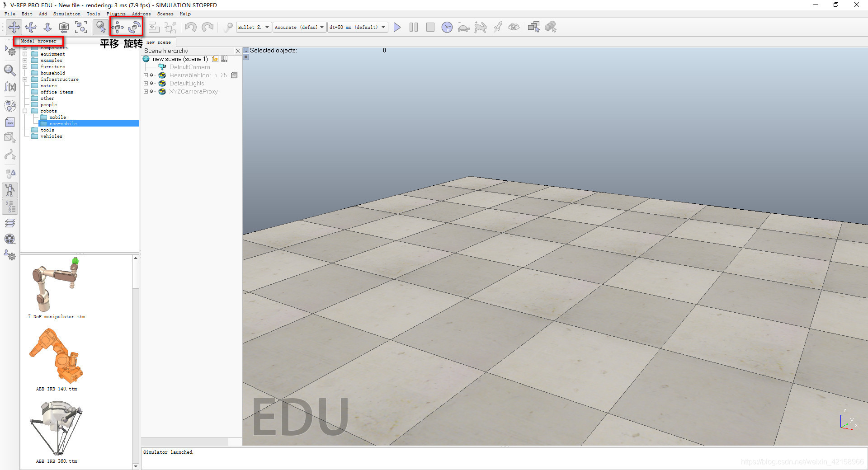Expand the infrastructure folder
Viewport: 868px width, 470px height.
25,80
